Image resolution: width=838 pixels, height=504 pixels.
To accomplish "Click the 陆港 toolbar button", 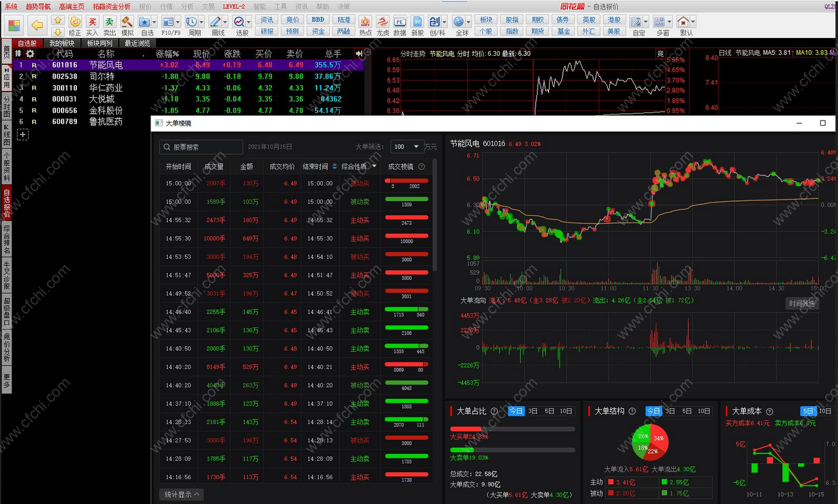I will (343, 20).
